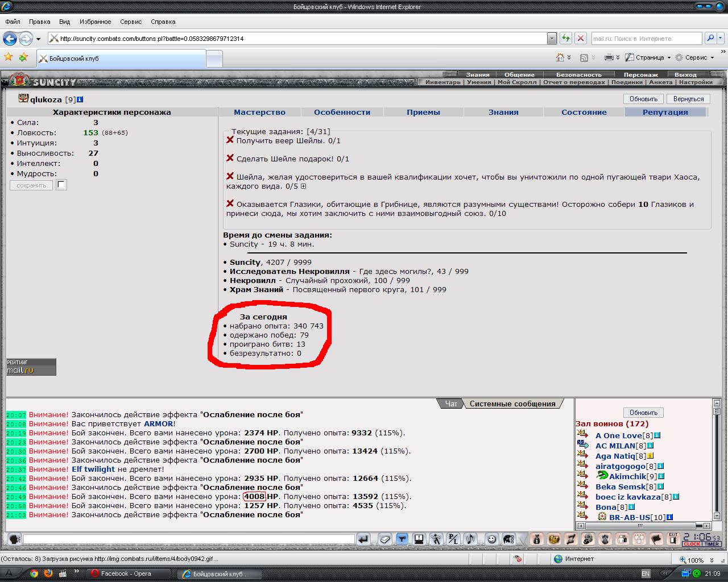The height and width of the screenshot is (582, 728).
Task: Click the mail.ru search input field
Action: coord(646,39)
